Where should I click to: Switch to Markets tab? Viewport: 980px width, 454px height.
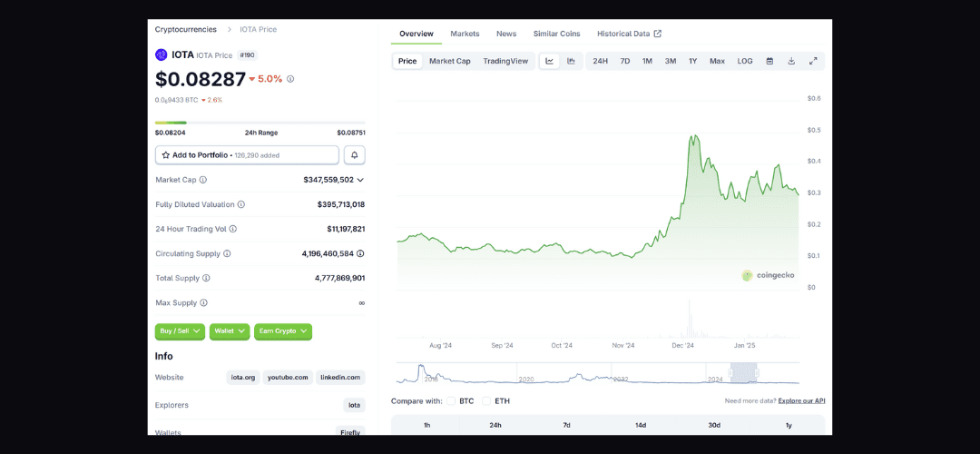tap(465, 34)
